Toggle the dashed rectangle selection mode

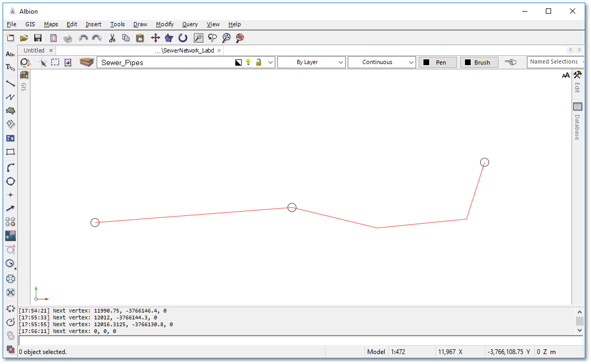(55, 62)
